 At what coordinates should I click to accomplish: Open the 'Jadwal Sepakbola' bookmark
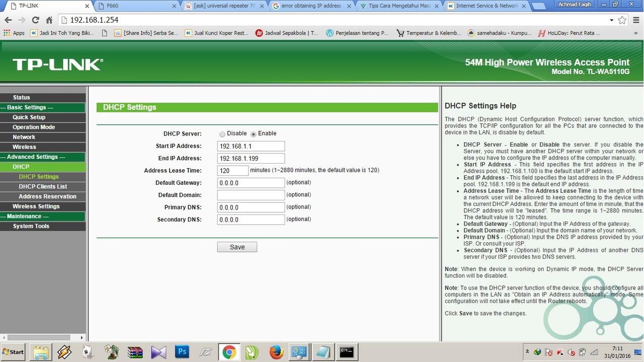287,33
